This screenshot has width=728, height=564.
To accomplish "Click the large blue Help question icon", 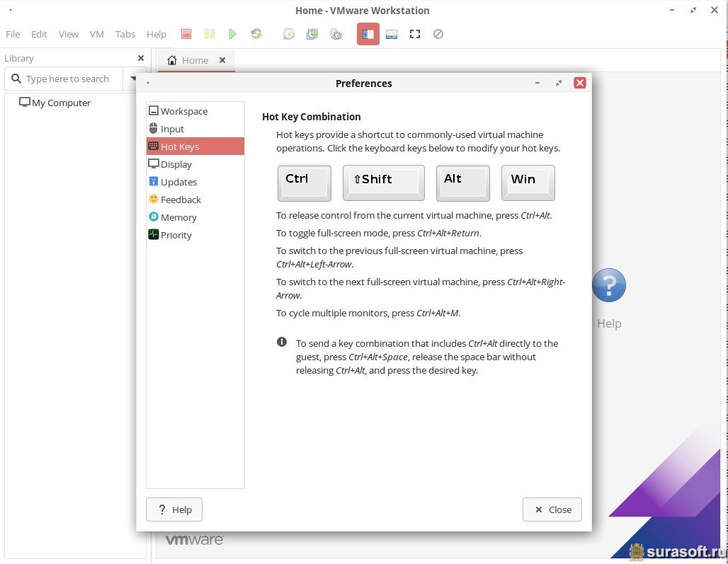I will 609,285.
